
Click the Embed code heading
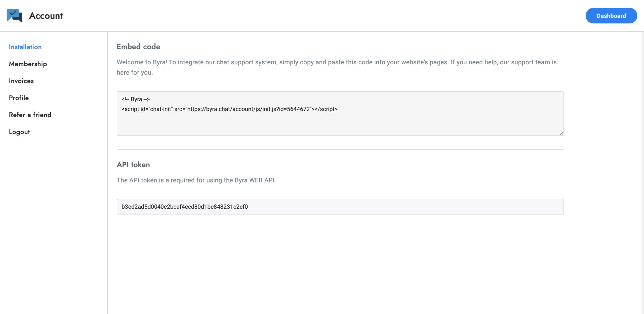pyautogui.click(x=138, y=47)
